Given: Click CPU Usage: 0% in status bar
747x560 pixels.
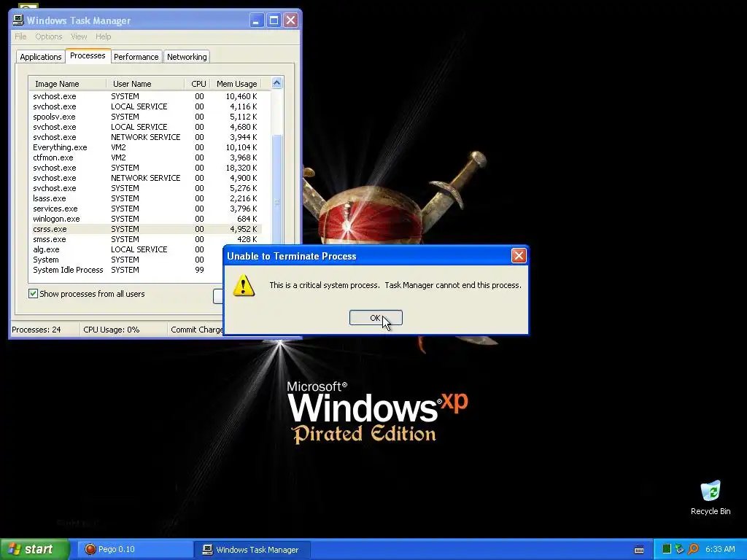Looking at the screenshot, I should (x=112, y=330).
